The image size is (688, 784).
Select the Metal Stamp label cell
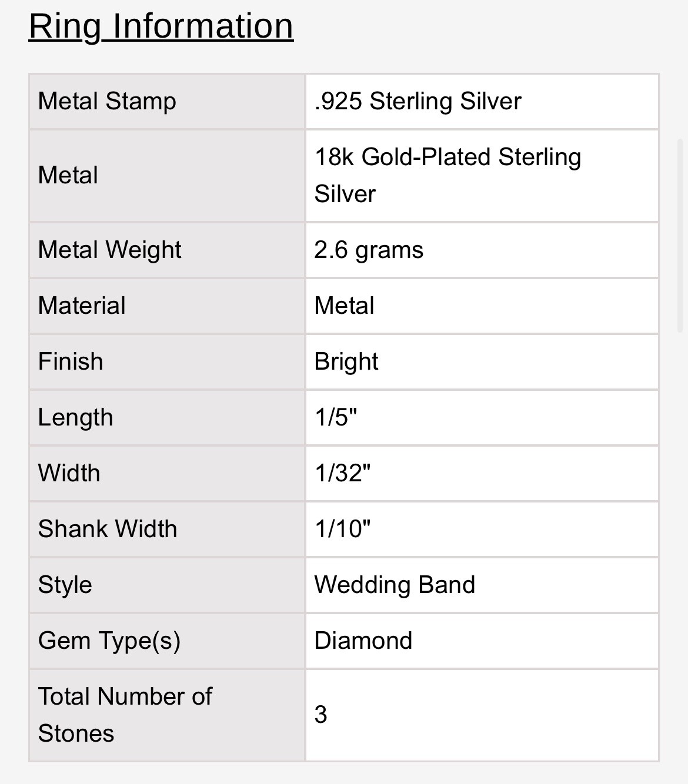[x=167, y=101]
